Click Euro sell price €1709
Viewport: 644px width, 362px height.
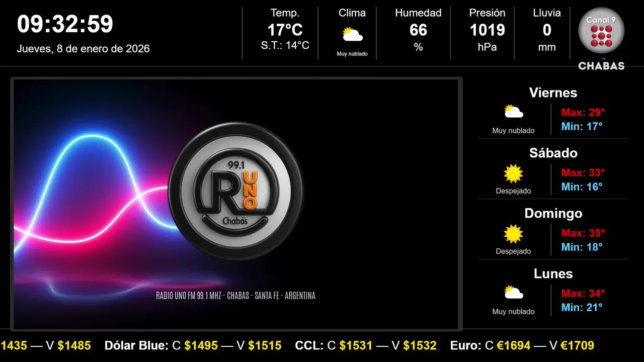click(x=577, y=345)
